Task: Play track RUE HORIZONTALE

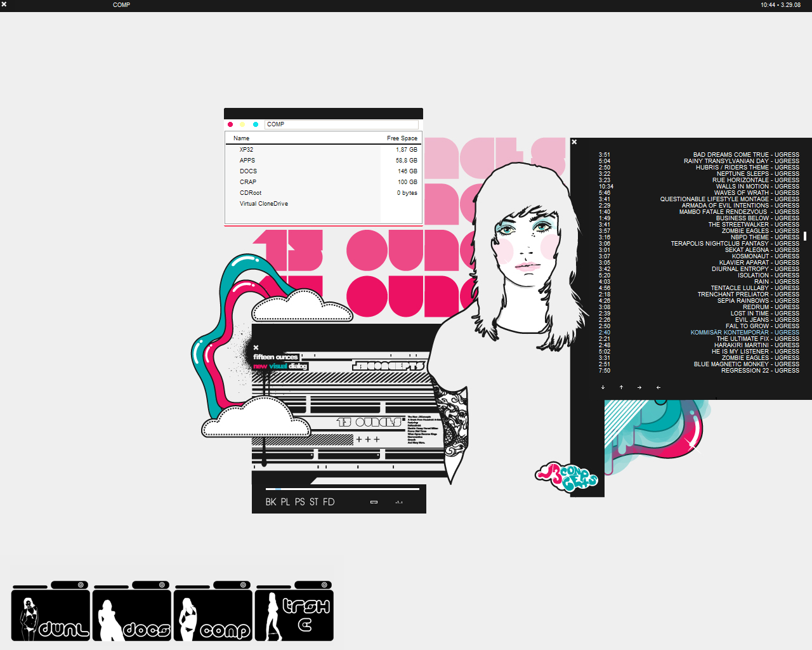Action: point(756,180)
